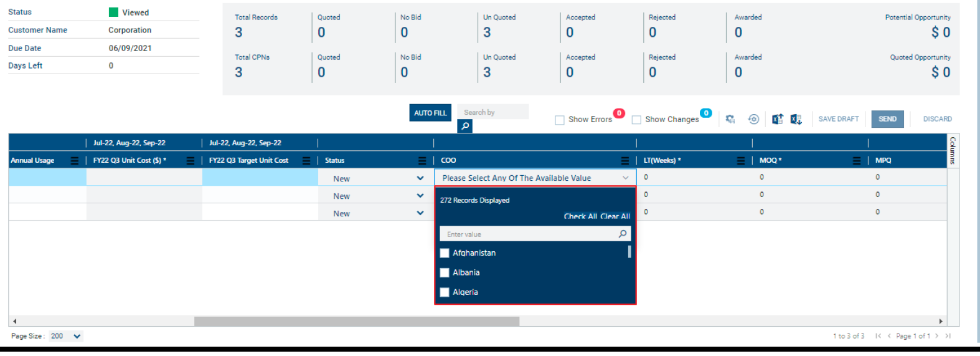The width and height of the screenshot is (980, 356).
Task: Click the save grid settings gear icon
Action: coord(730,118)
